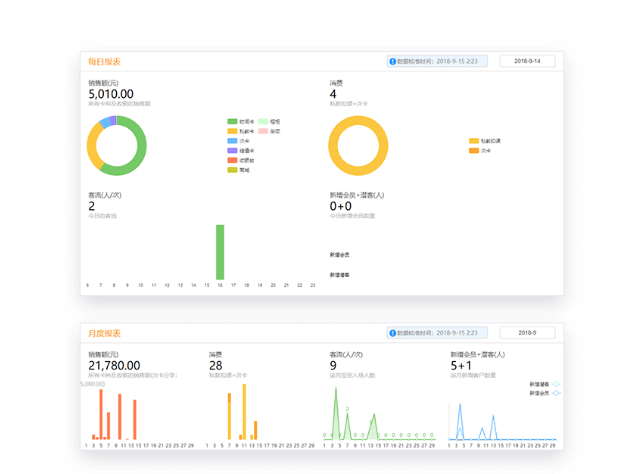The width and height of the screenshot is (620, 474).
Task: Click the solid yellow consumption donut ring
Action: click(333, 145)
